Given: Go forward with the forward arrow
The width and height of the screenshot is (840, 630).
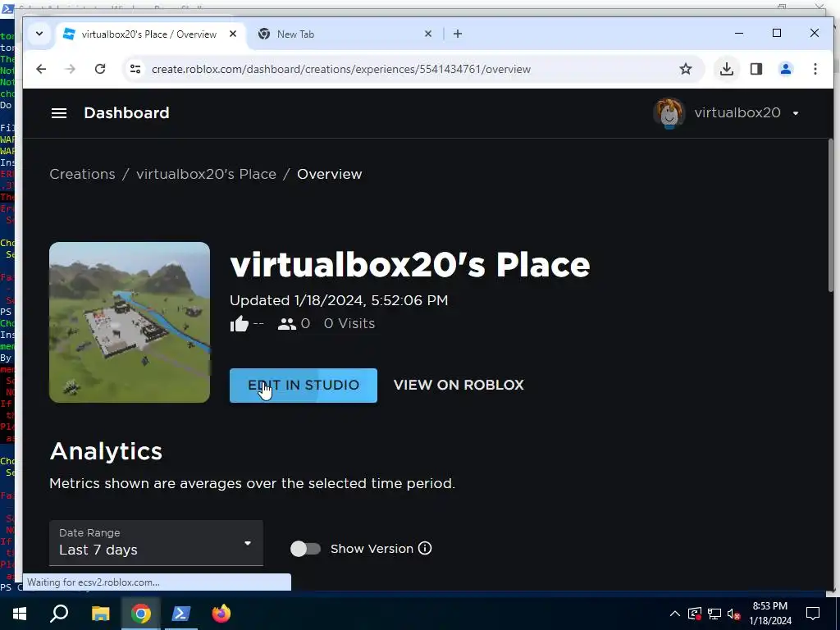Looking at the screenshot, I should pos(71,69).
